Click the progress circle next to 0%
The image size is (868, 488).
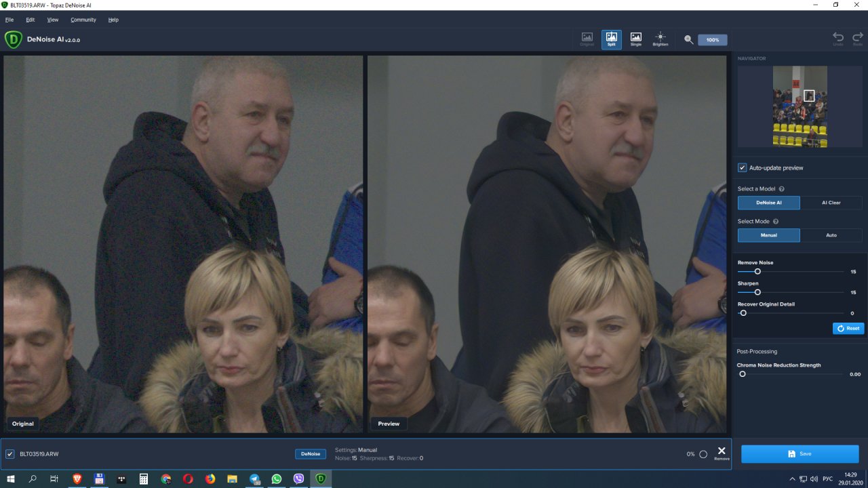tap(703, 454)
